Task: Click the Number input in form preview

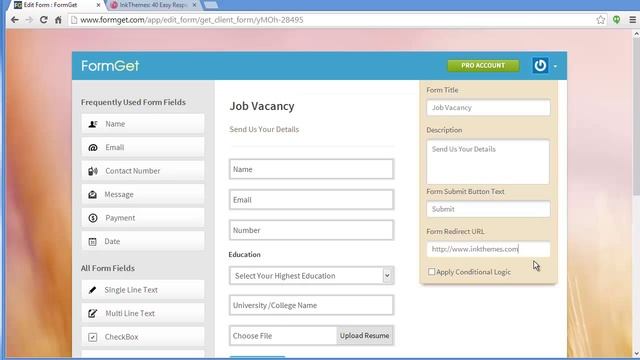Action: click(311, 230)
